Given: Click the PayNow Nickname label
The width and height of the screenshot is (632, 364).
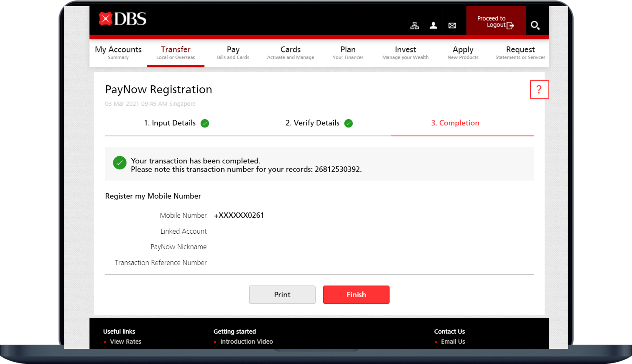Looking at the screenshot, I should (179, 247).
